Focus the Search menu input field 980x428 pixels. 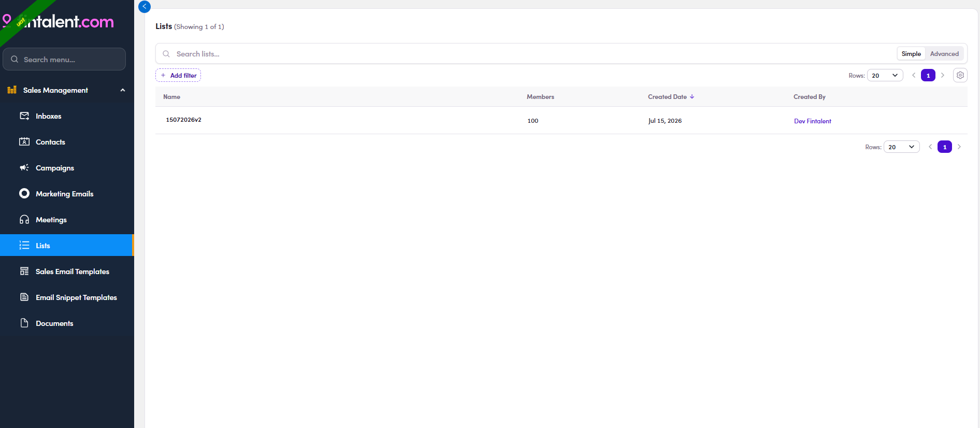click(64, 59)
